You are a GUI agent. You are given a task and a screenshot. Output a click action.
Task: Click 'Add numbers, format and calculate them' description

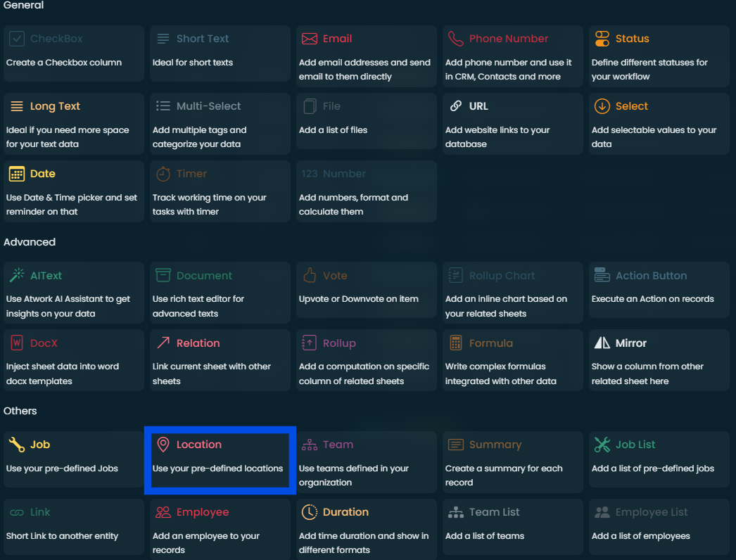[x=353, y=205]
